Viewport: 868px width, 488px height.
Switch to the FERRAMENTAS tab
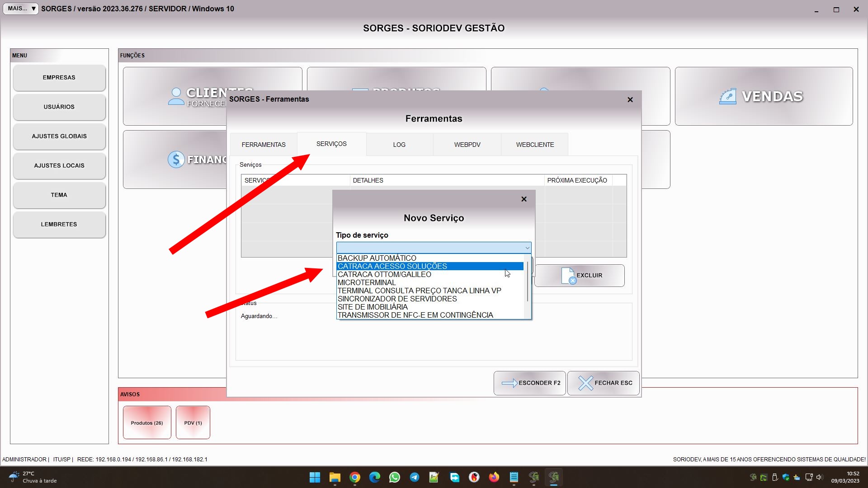click(264, 145)
